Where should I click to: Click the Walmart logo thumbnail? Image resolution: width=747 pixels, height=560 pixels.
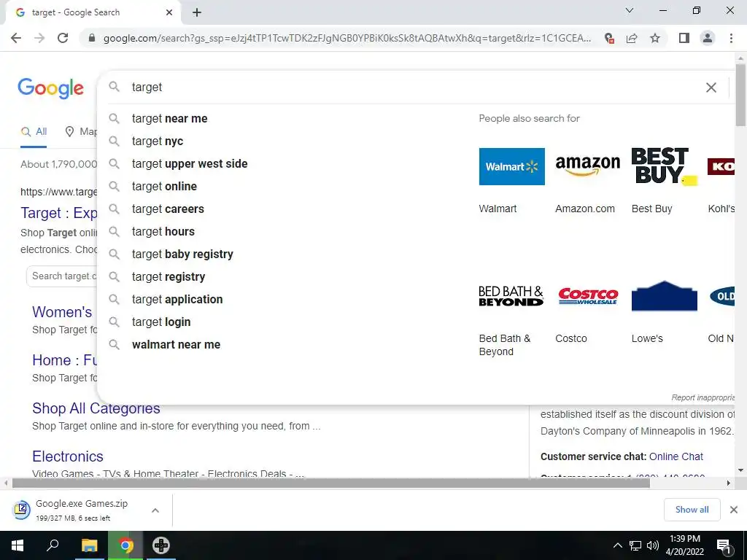click(511, 166)
